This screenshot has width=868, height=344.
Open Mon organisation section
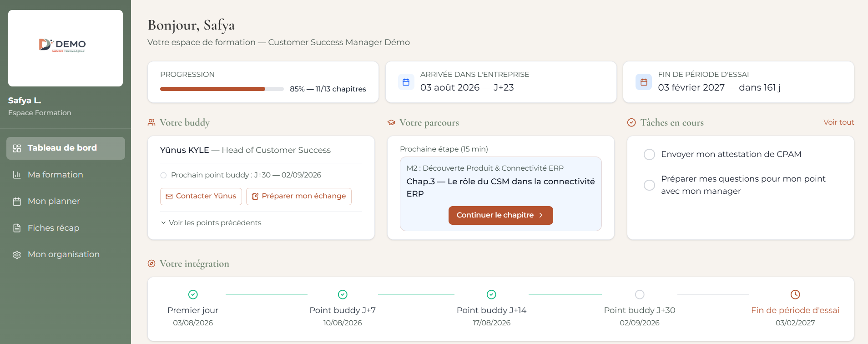66,254
